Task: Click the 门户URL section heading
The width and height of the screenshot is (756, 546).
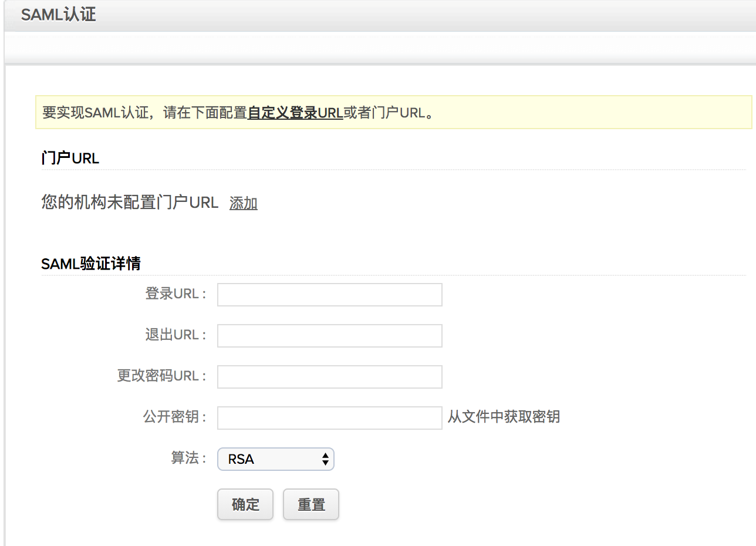Action: (70, 158)
